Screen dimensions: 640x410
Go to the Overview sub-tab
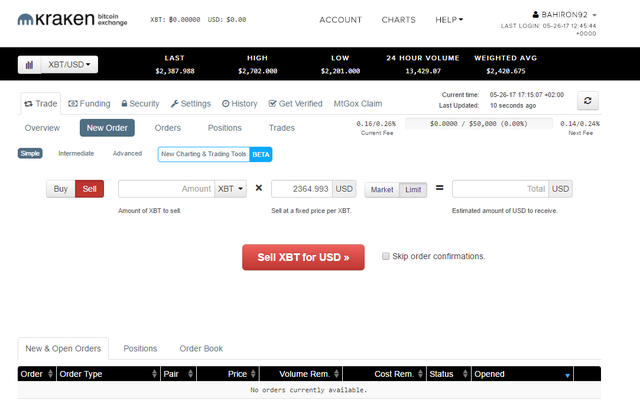coord(42,128)
